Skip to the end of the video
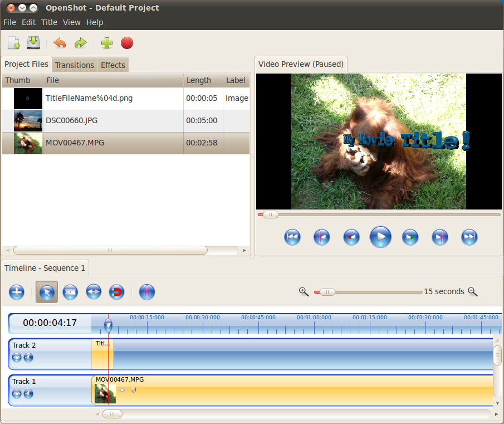504x424 pixels. click(x=469, y=237)
